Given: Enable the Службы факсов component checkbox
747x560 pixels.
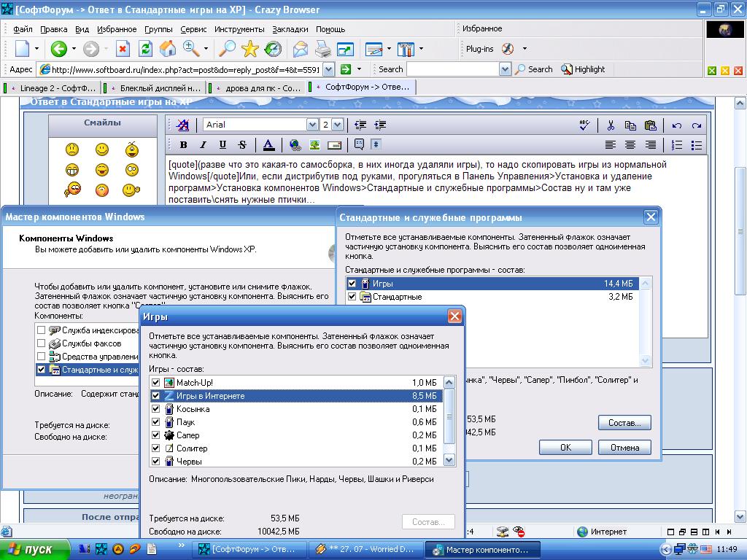Looking at the screenshot, I should click(x=42, y=343).
